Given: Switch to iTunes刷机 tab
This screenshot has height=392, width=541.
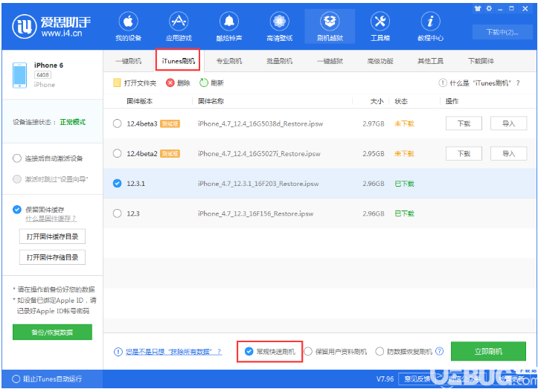Looking at the screenshot, I should click(x=178, y=61).
